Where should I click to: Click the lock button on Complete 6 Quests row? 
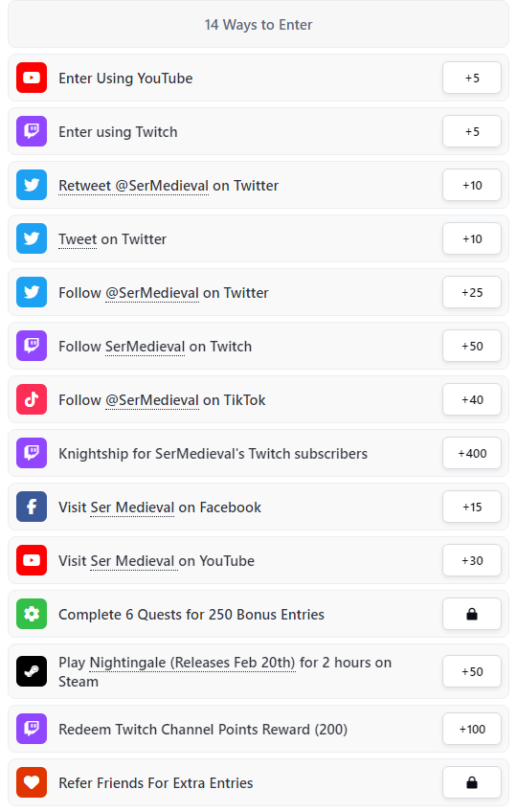(x=472, y=614)
